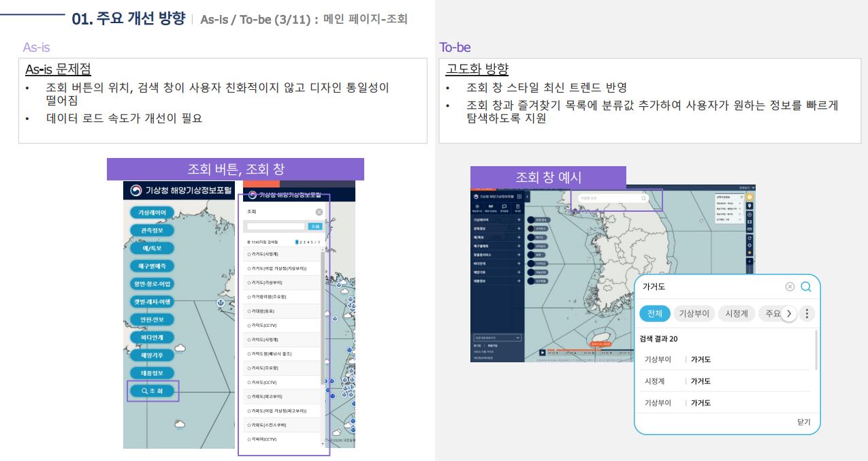Click the magnifier icon in the 가거도 search popup
868x461 pixels.
tap(805, 287)
